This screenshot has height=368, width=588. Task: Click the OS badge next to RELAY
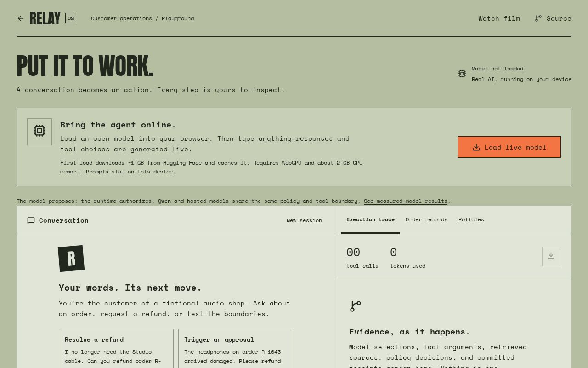pyautogui.click(x=71, y=18)
